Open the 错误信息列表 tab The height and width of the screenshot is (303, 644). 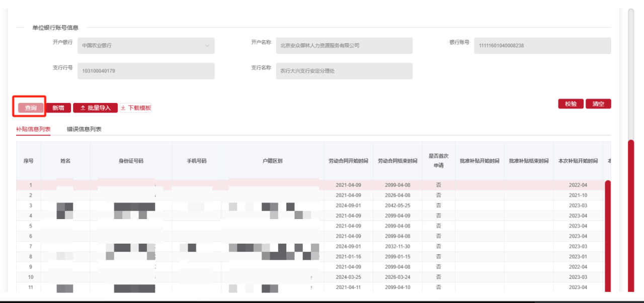click(x=84, y=129)
